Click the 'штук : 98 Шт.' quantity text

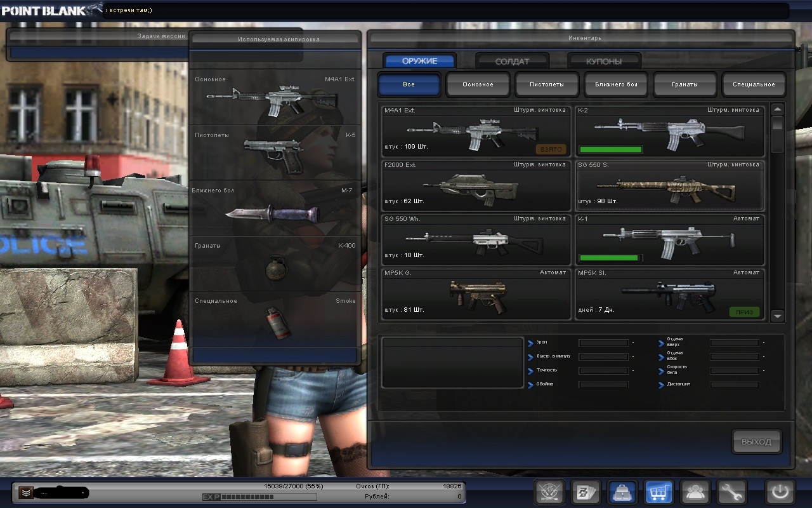click(x=599, y=201)
